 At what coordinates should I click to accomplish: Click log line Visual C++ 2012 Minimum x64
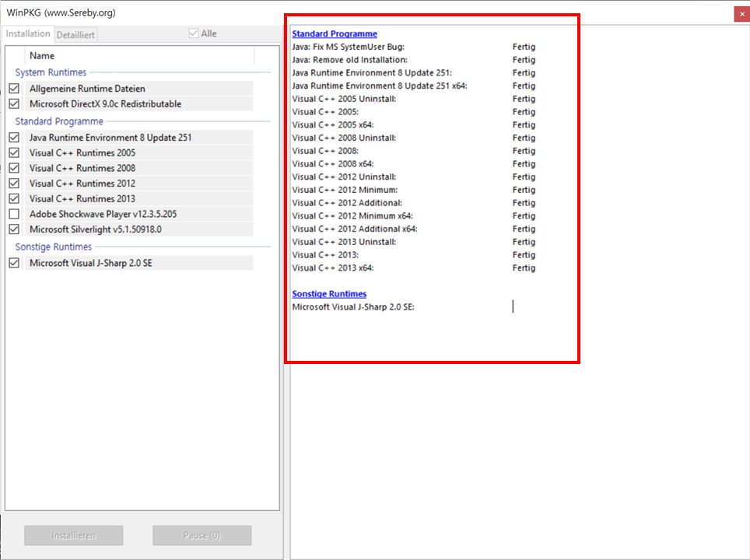coord(352,215)
